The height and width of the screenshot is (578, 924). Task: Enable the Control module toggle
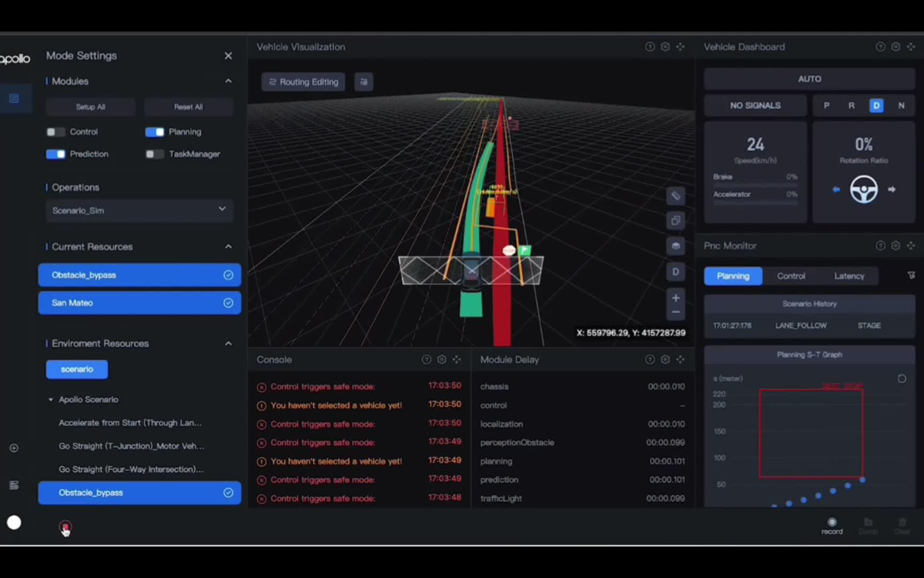(x=56, y=132)
